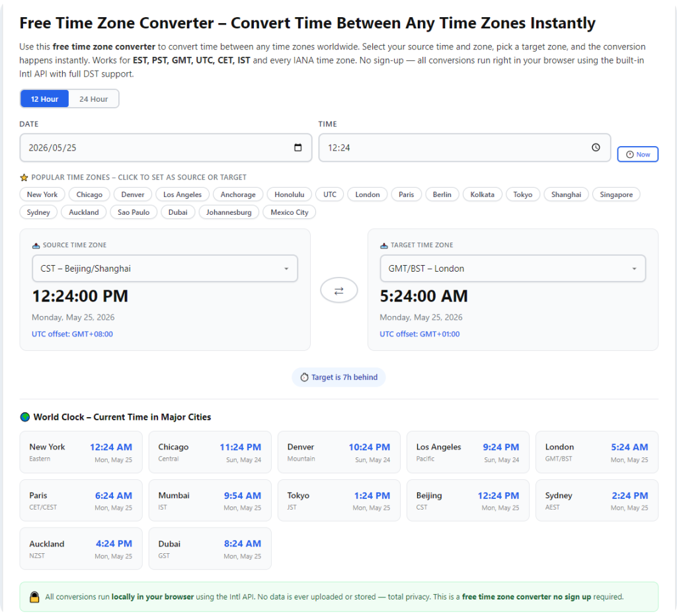The height and width of the screenshot is (616, 677).
Task: Click the Denver world clock card
Action: tap(339, 452)
